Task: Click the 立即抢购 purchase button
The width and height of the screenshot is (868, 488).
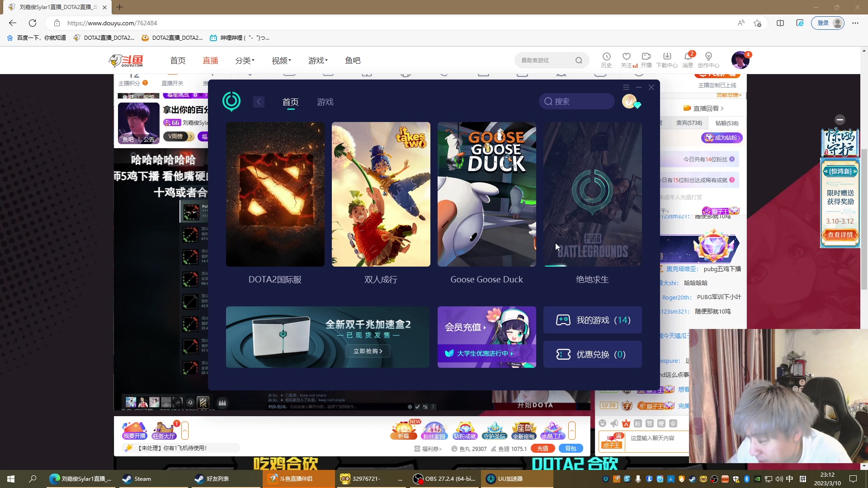Action: coord(368,351)
